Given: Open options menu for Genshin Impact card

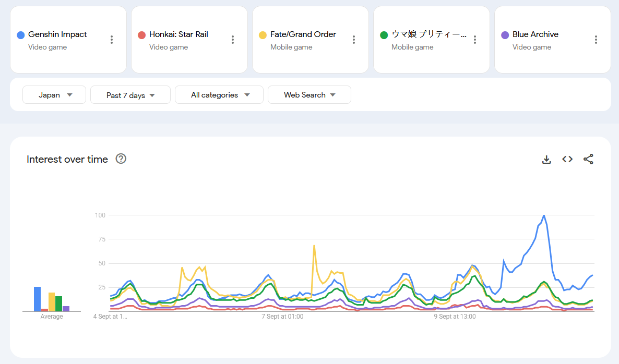Looking at the screenshot, I should click(x=112, y=40).
